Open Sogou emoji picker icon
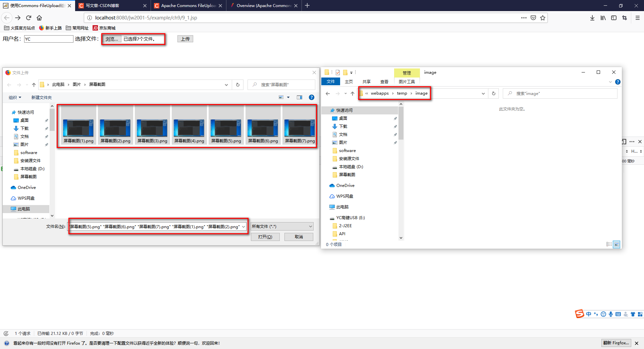The width and height of the screenshot is (644, 349). (603, 314)
